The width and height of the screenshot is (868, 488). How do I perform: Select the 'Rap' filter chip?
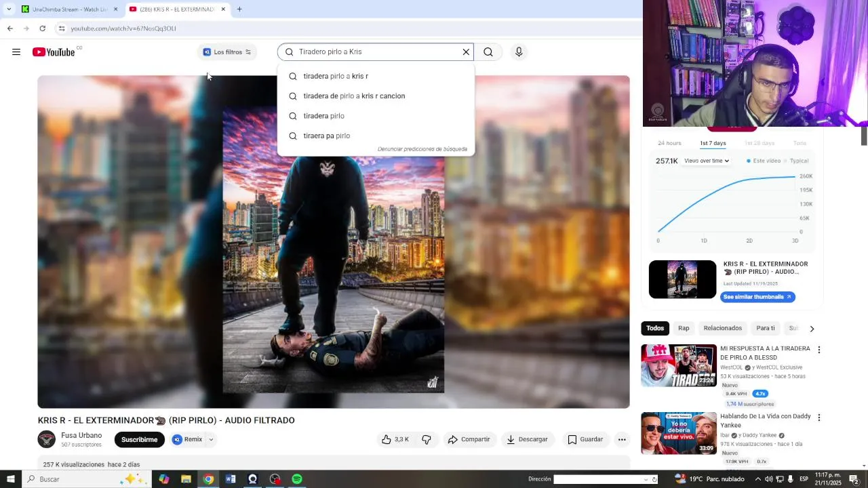684,328
